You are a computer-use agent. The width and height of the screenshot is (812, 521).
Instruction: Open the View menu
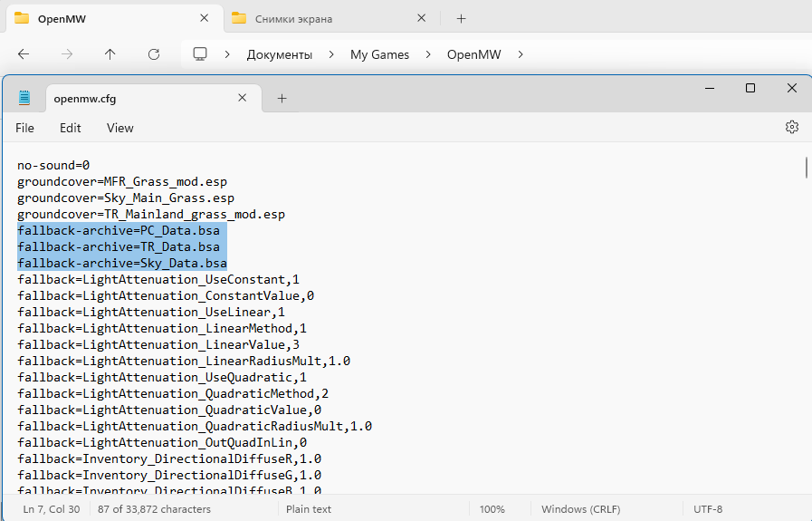[x=119, y=128]
